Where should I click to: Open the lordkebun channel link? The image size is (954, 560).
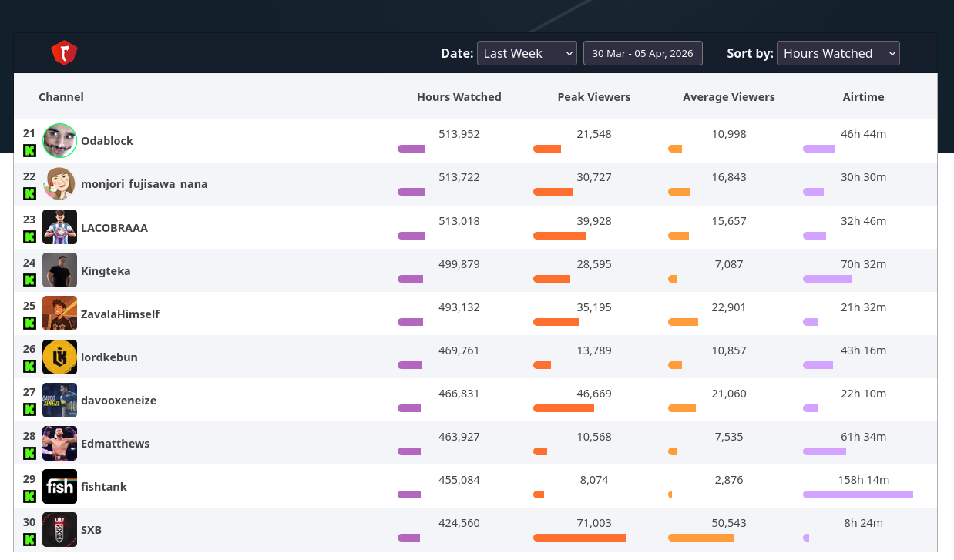coord(109,357)
